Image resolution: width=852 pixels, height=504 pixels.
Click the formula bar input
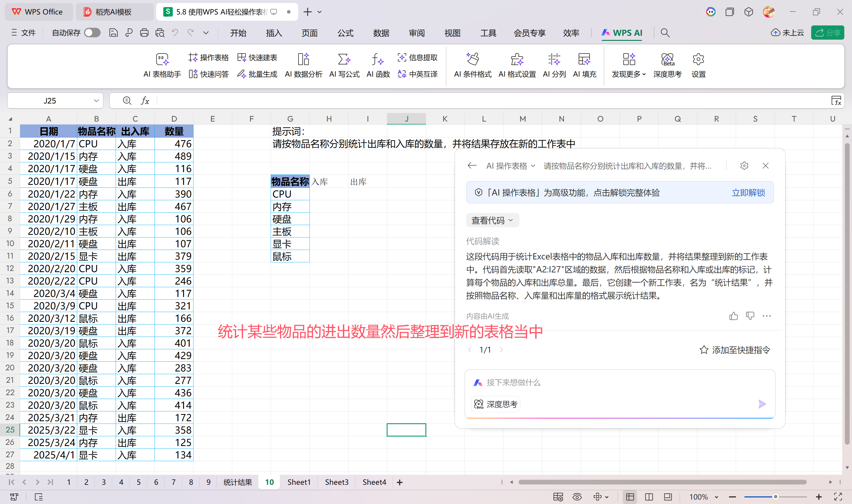(492, 101)
